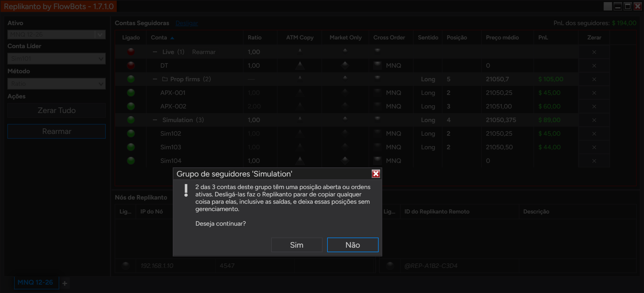Click the Zerar X for Prop firms group
Screen dimensions: 644x293
click(594, 79)
